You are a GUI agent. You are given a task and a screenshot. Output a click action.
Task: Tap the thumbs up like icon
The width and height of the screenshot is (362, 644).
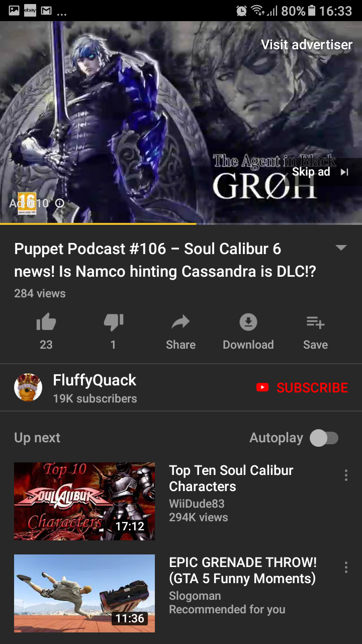coord(46,323)
